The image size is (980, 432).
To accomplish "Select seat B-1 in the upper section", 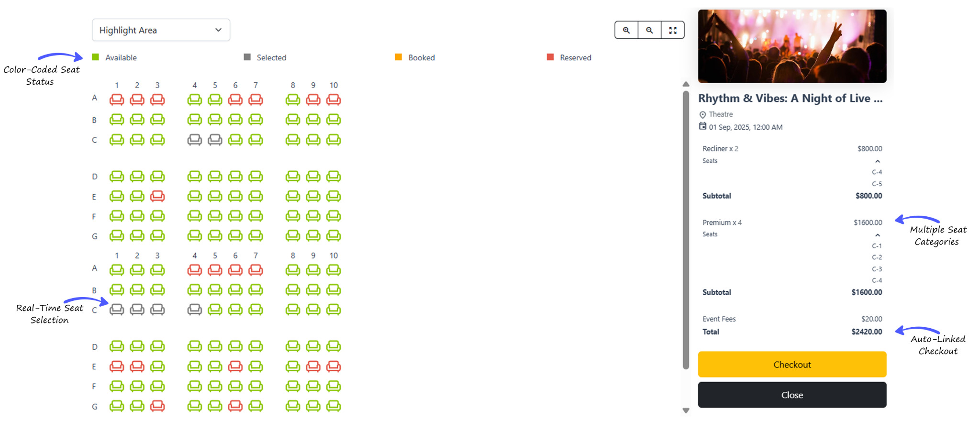I will [x=117, y=119].
